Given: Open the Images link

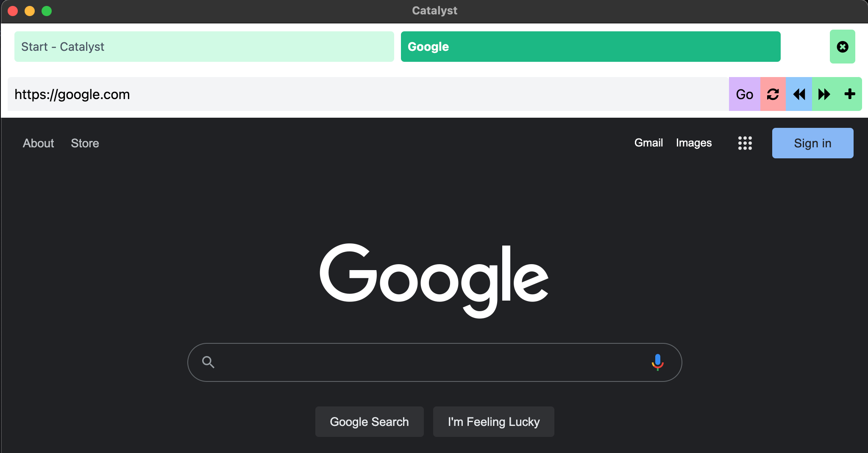Looking at the screenshot, I should click(x=694, y=143).
